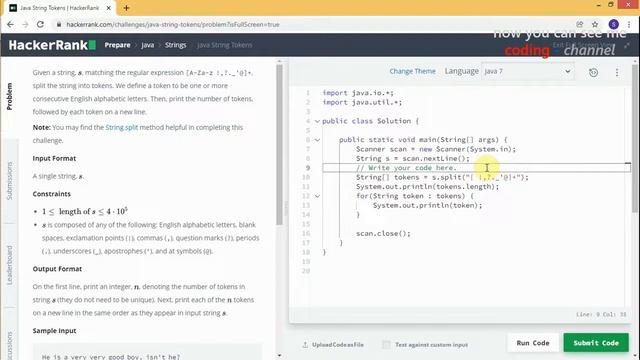Click the 'Input Format' heading
640x360 pixels.
point(54,158)
